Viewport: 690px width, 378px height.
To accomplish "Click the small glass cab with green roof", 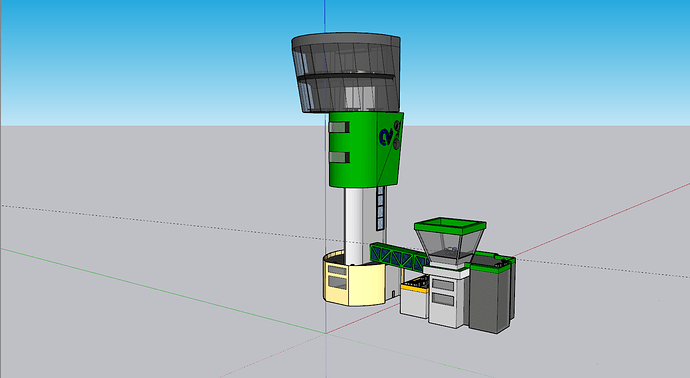I will [x=450, y=241].
